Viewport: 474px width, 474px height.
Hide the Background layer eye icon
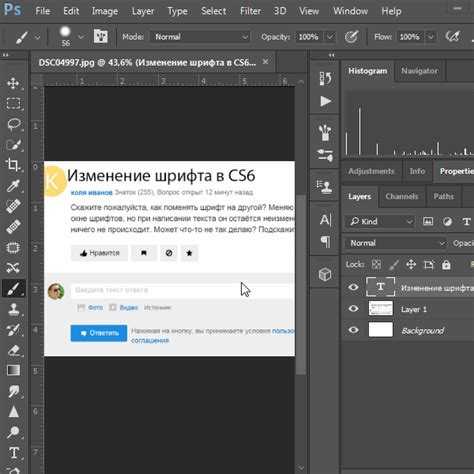(354, 330)
